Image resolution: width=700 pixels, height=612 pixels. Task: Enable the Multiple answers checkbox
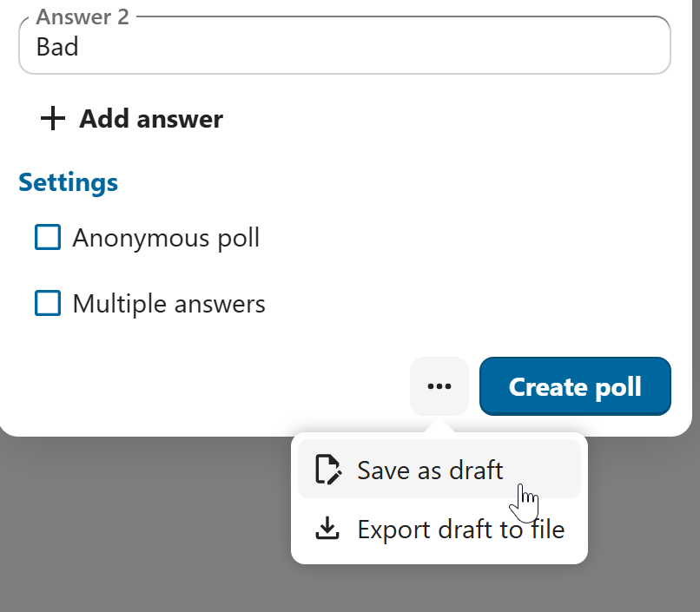pos(48,303)
